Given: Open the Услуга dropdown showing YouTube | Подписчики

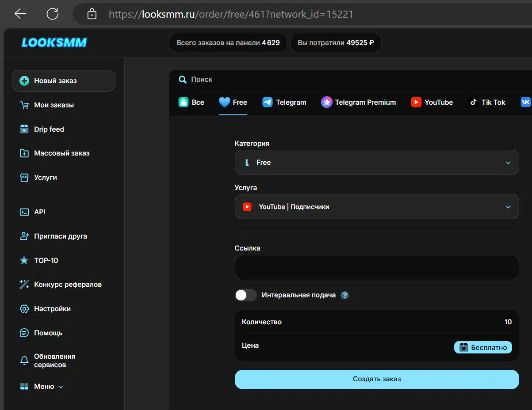Looking at the screenshot, I should tap(377, 207).
